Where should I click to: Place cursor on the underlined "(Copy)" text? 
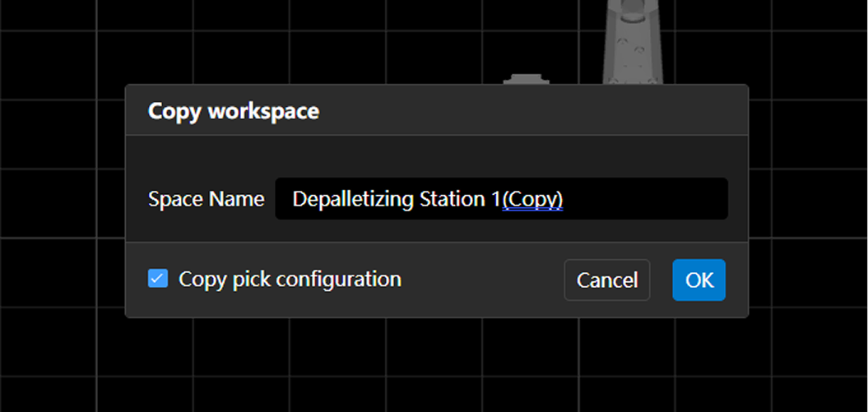pyautogui.click(x=532, y=199)
